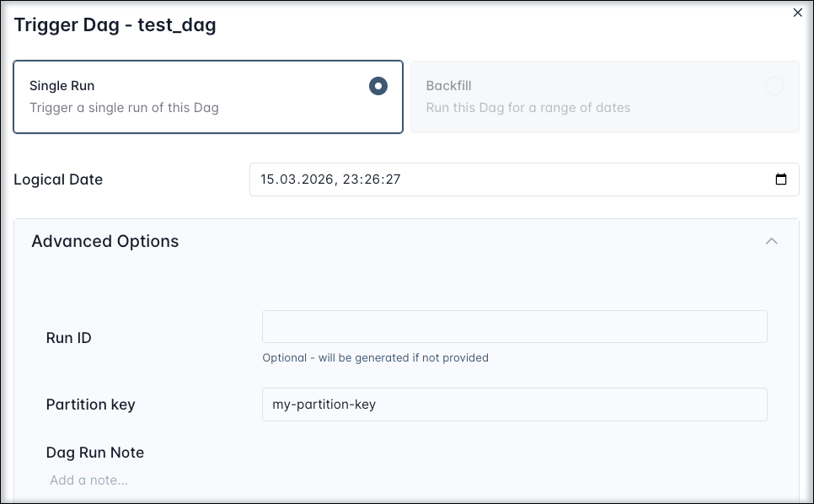Edit the my-partition-key value

pos(325,405)
